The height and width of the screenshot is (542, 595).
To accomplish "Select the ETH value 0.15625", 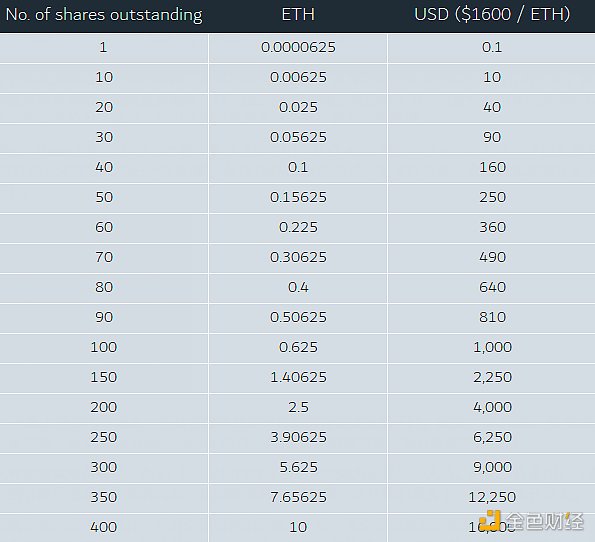I will coord(298,198).
